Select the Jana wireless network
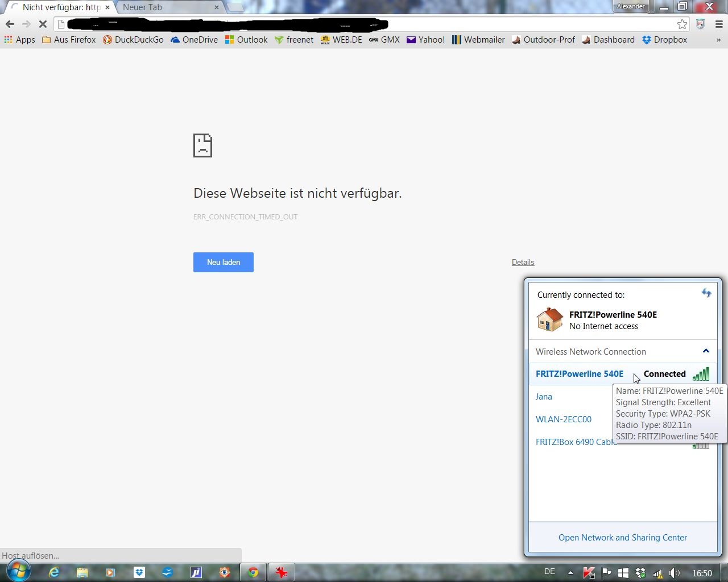 pyautogui.click(x=544, y=397)
